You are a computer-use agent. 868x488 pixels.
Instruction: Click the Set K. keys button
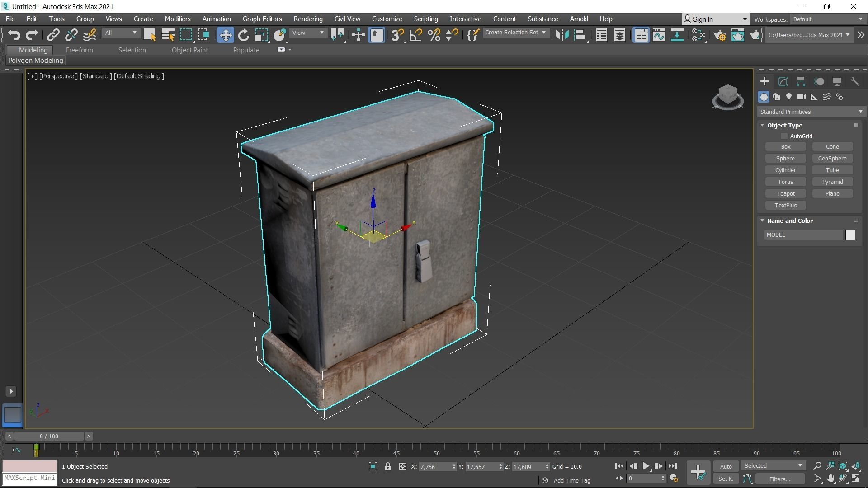click(726, 479)
